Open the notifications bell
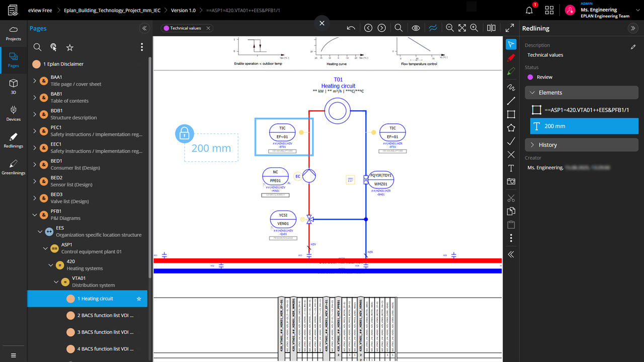Image resolution: width=644 pixels, height=362 pixels. 529,10
